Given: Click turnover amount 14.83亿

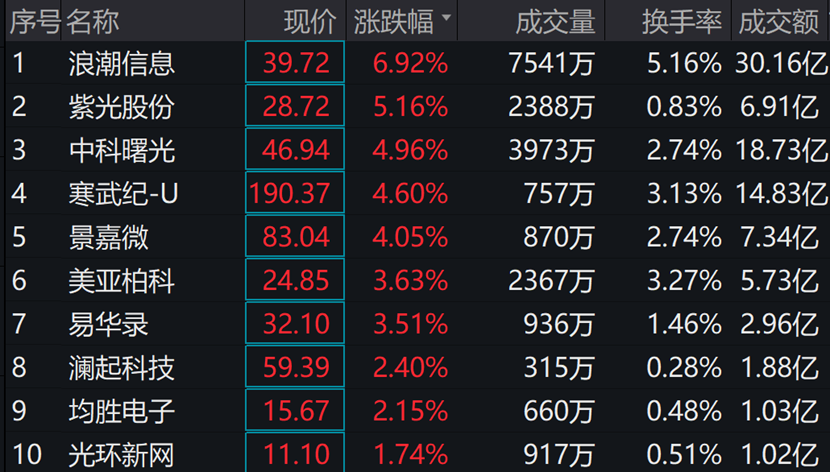Looking at the screenshot, I should coord(782,194).
